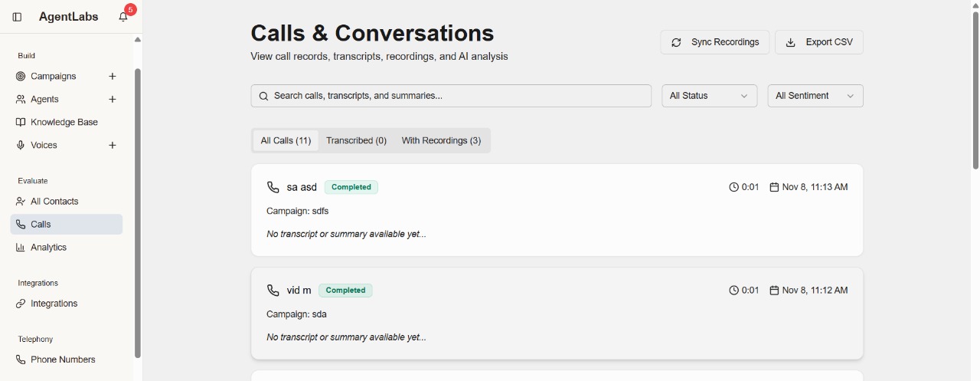The width and height of the screenshot is (980, 381).
Task: Click the sidebar vertical scrollbar
Action: point(138,213)
